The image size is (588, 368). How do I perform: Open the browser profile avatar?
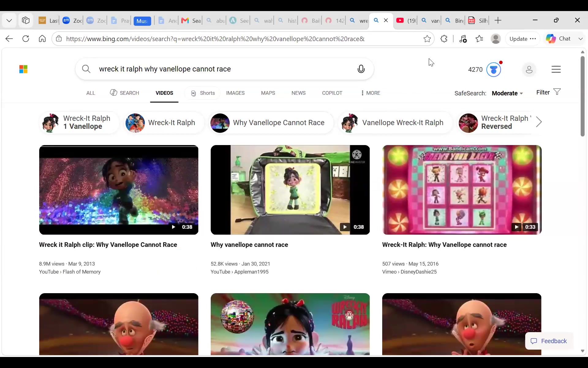tap(496, 39)
